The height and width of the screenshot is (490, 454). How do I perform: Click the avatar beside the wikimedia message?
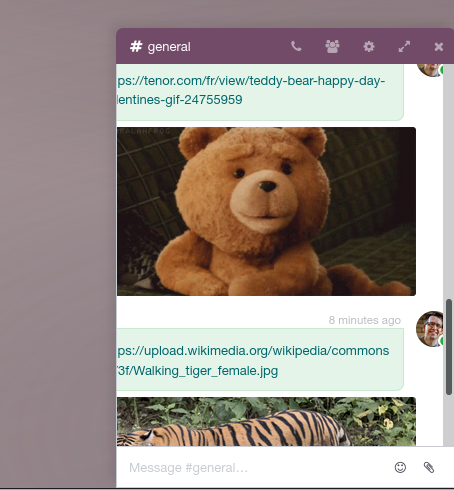pyautogui.click(x=430, y=329)
